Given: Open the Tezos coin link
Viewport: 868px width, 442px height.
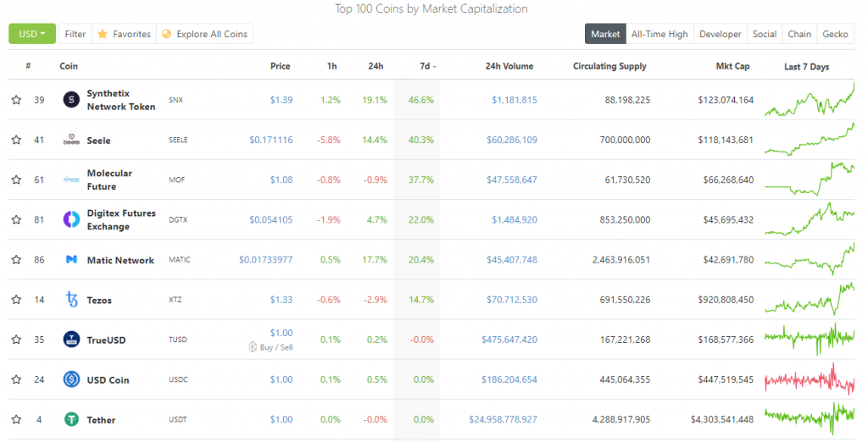Looking at the screenshot, I should [99, 300].
